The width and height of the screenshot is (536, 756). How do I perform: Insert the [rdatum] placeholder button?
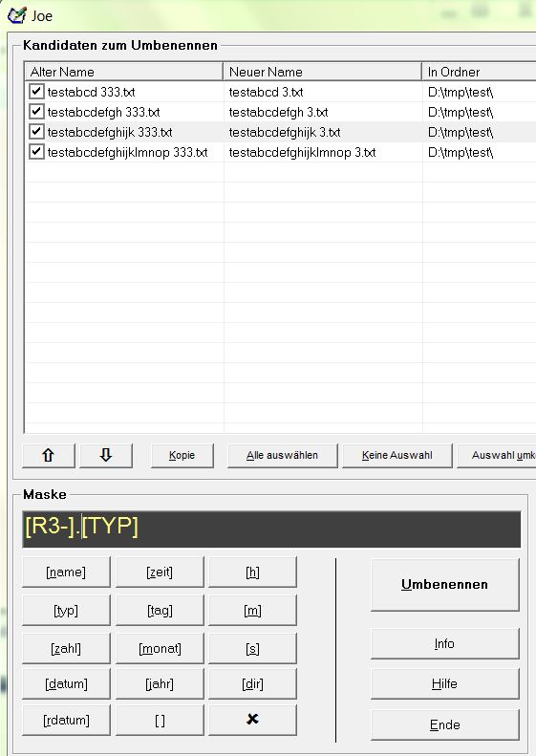click(66, 721)
